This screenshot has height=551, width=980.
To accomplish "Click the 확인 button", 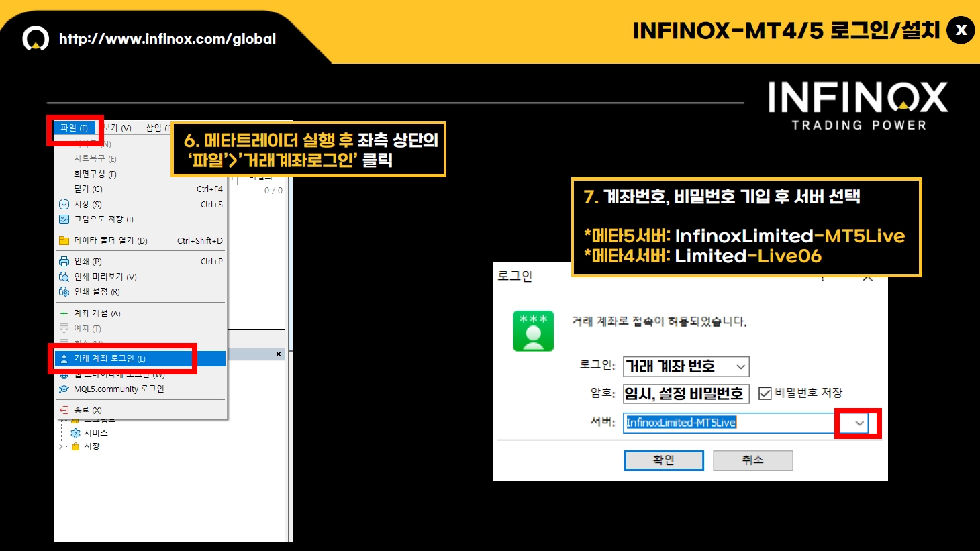I will point(664,460).
